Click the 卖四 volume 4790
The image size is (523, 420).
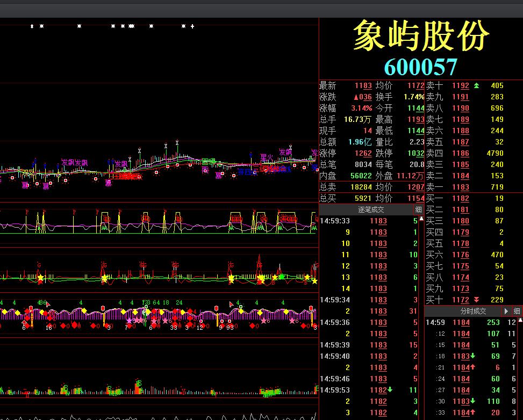[x=495, y=153]
